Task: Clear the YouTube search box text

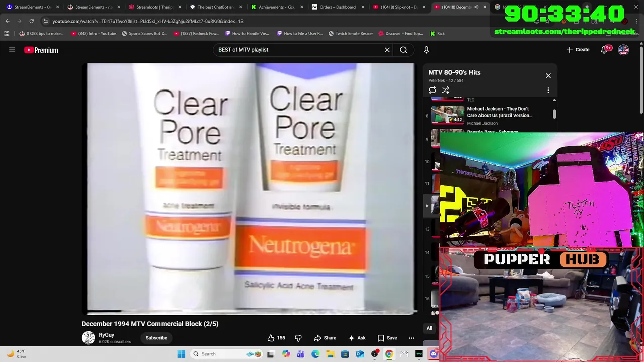Action: 387,50
